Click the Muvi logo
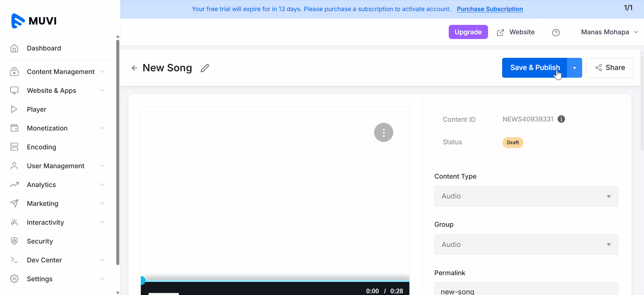The height and width of the screenshot is (295, 644). click(x=34, y=21)
